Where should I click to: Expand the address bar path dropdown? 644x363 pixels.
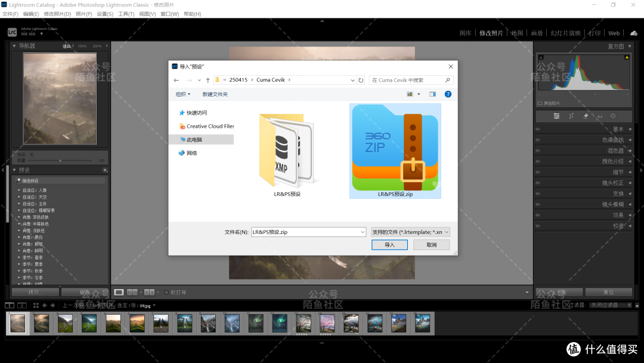coord(352,80)
